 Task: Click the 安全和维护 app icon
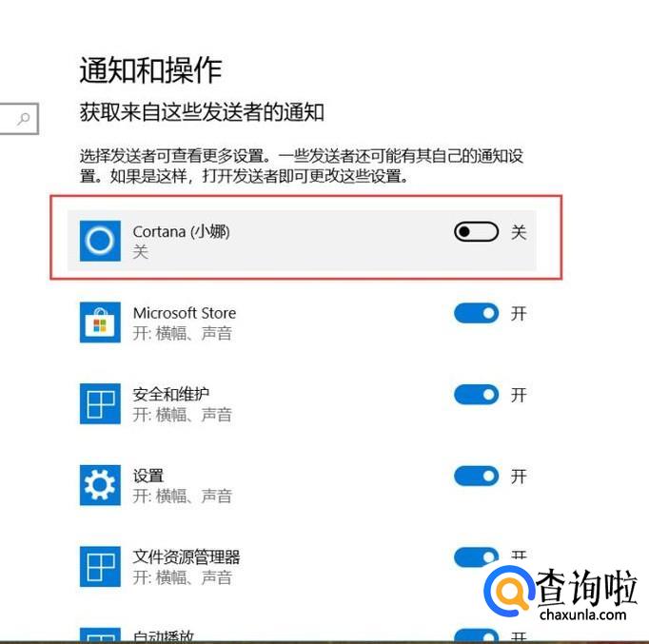tap(100, 403)
